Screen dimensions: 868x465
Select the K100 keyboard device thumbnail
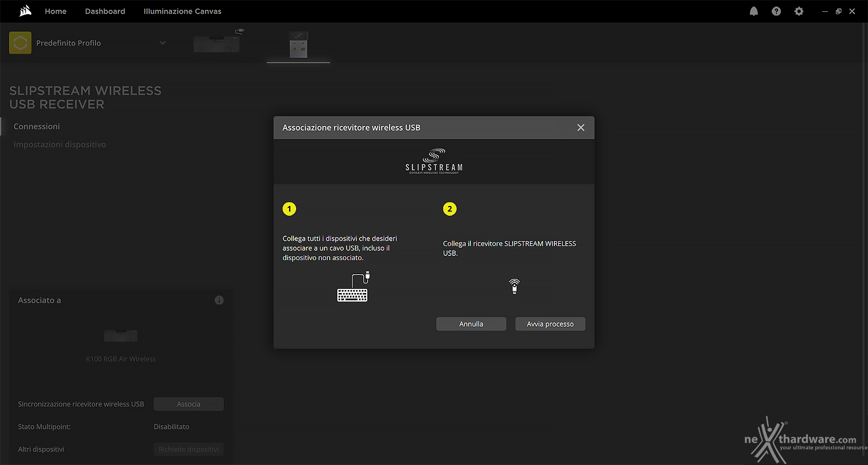(x=218, y=42)
